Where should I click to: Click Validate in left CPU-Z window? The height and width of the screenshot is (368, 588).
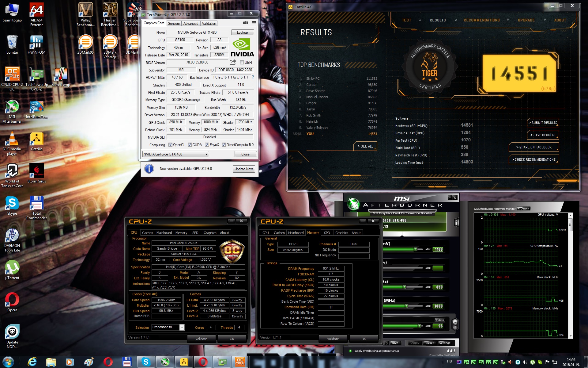coord(201,339)
